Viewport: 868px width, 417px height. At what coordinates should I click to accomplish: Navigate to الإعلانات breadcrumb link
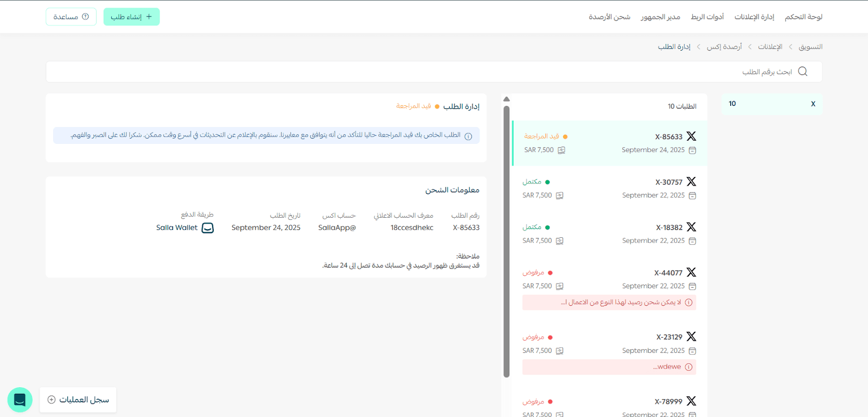point(770,47)
